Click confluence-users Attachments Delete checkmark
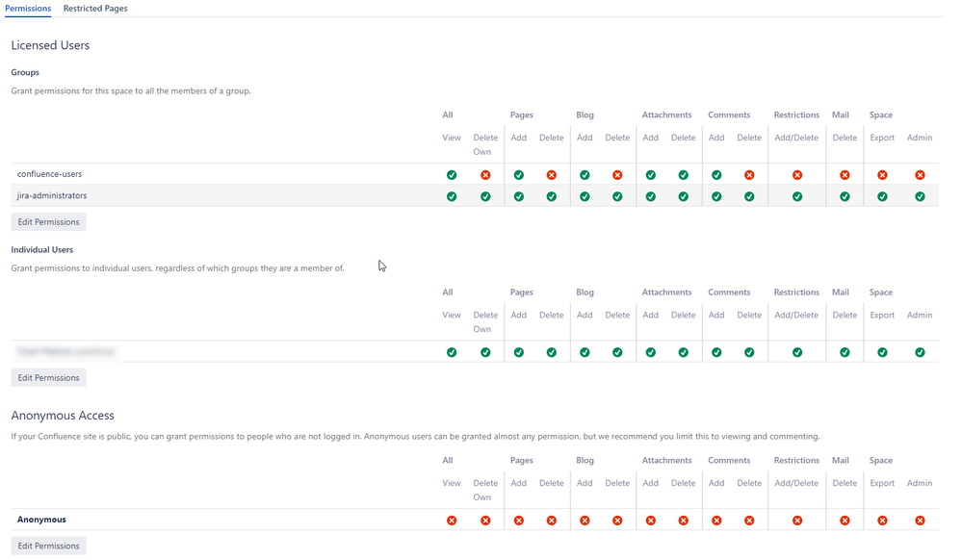The image size is (962, 560). [683, 175]
